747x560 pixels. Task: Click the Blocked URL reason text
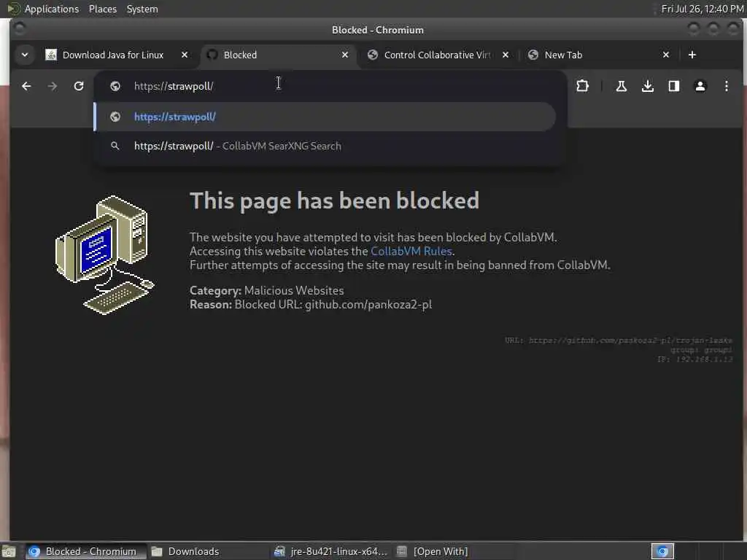311,304
